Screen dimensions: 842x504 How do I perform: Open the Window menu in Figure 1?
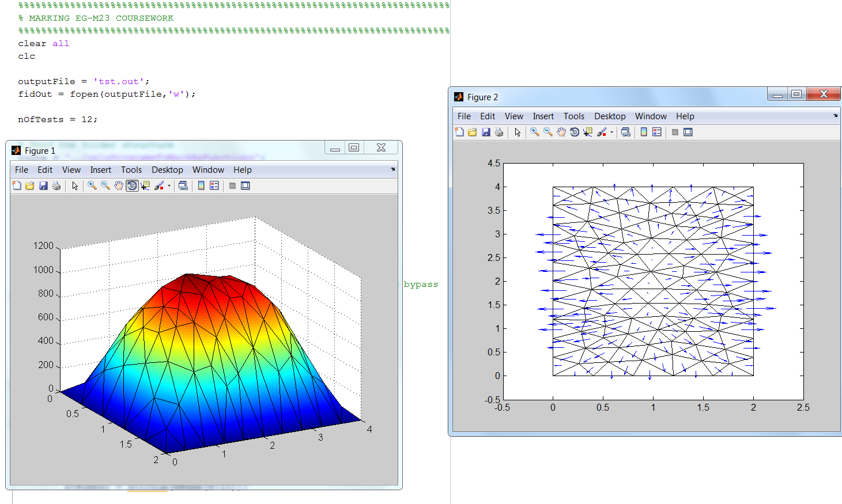[x=208, y=170]
